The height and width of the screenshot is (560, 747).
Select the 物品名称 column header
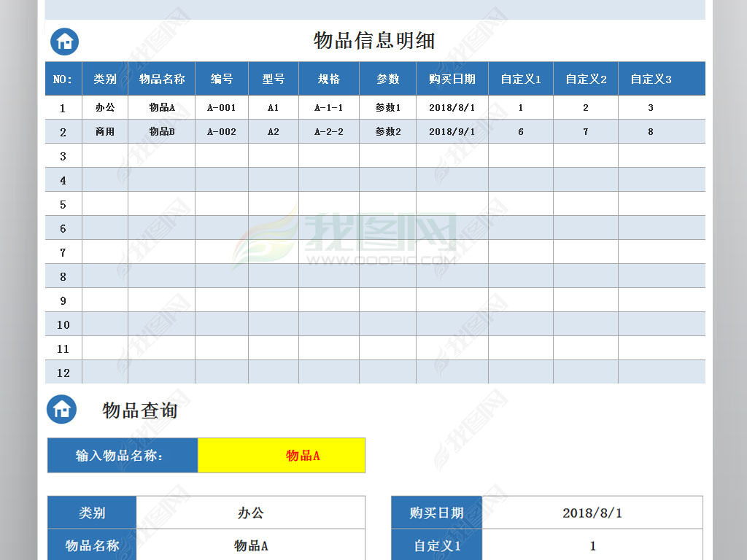161,79
